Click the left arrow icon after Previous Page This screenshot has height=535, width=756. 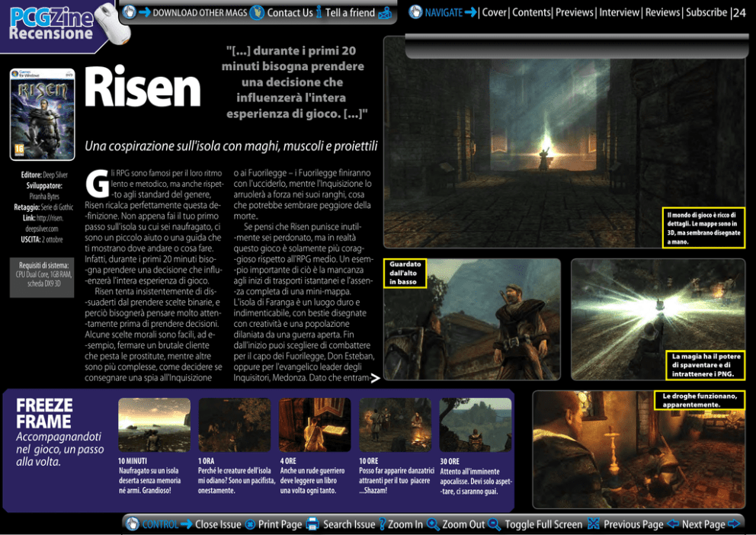[x=673, y=524]
